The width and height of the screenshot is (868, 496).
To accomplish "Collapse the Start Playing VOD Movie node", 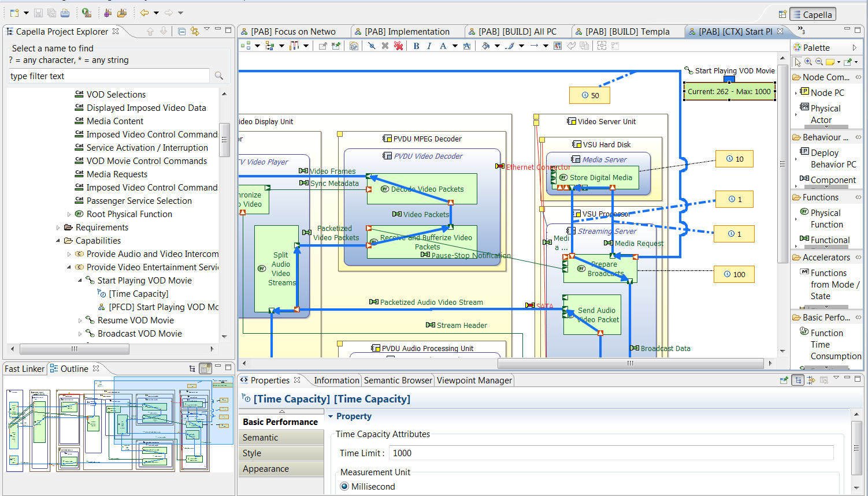I will (80, 281).
